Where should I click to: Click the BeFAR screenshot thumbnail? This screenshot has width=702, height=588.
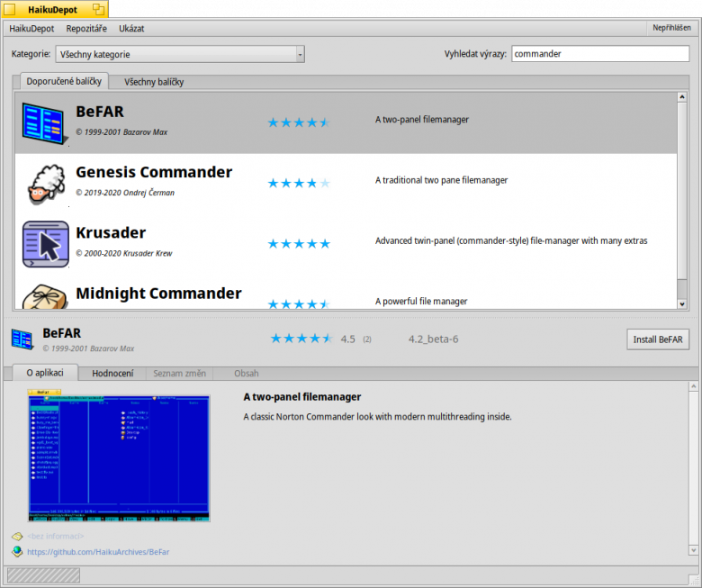[119, 456]
